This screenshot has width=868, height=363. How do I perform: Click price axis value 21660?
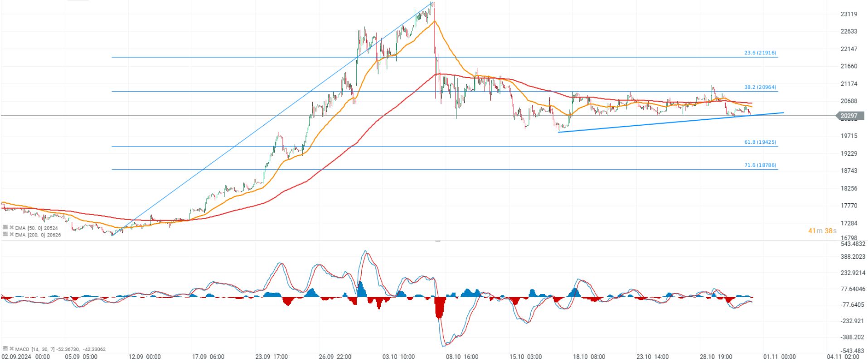click(849, 66)
